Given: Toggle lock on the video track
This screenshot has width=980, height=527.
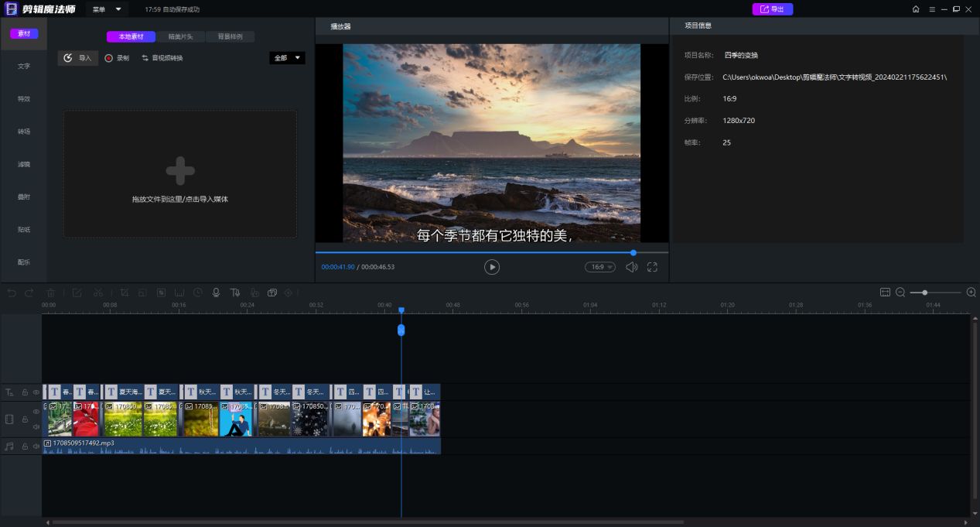Looking at the screenshot, I should click(25, 419).
